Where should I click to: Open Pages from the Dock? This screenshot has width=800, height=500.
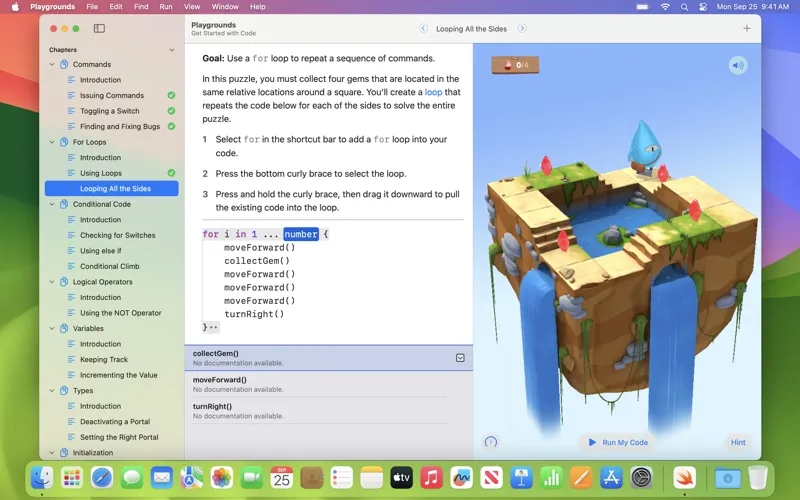click(581, 478)
